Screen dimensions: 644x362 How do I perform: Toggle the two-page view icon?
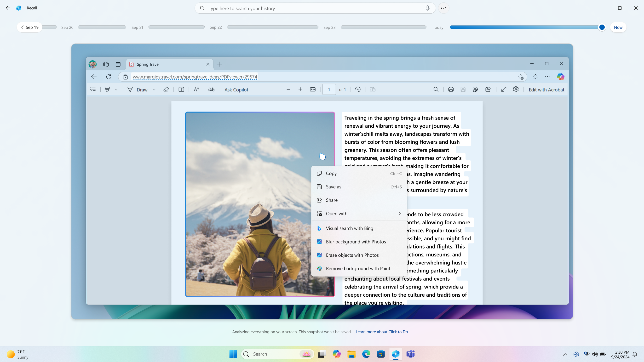pos(373,89)
